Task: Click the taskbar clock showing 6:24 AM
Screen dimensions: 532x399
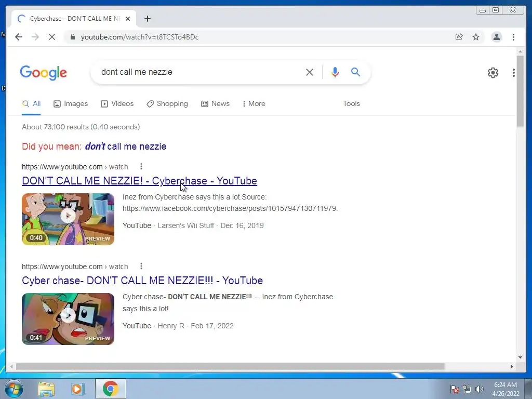Action: point(506,389)
